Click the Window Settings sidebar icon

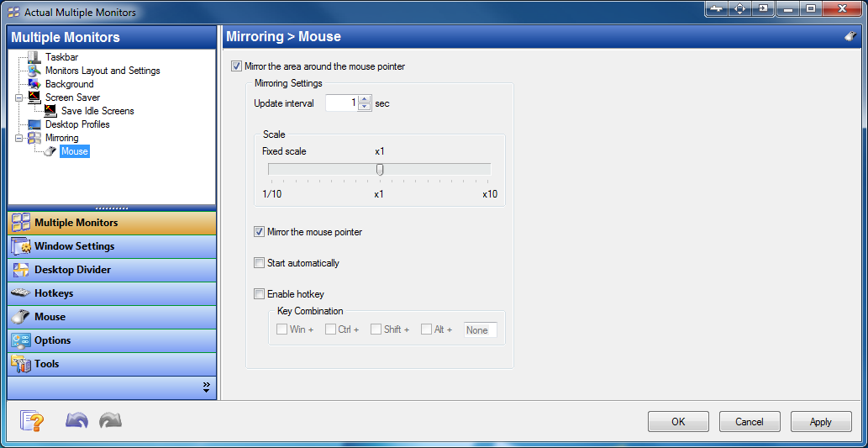(x=21, y=246)
